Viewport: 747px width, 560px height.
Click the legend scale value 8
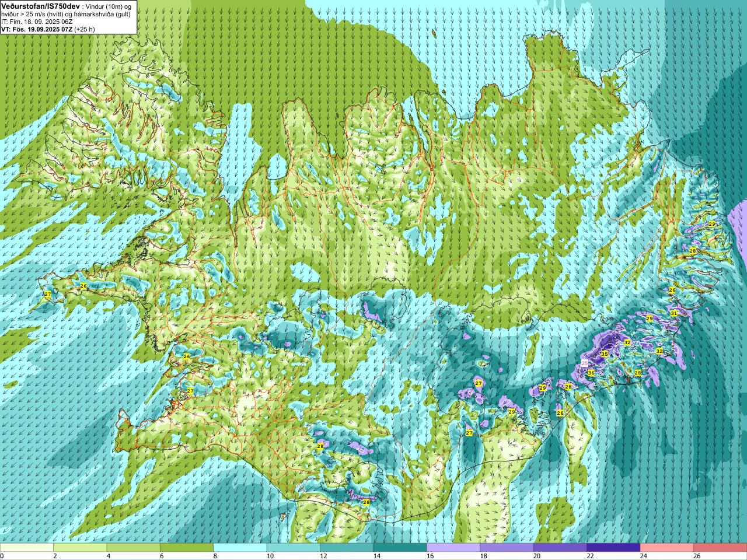[215, 556]
